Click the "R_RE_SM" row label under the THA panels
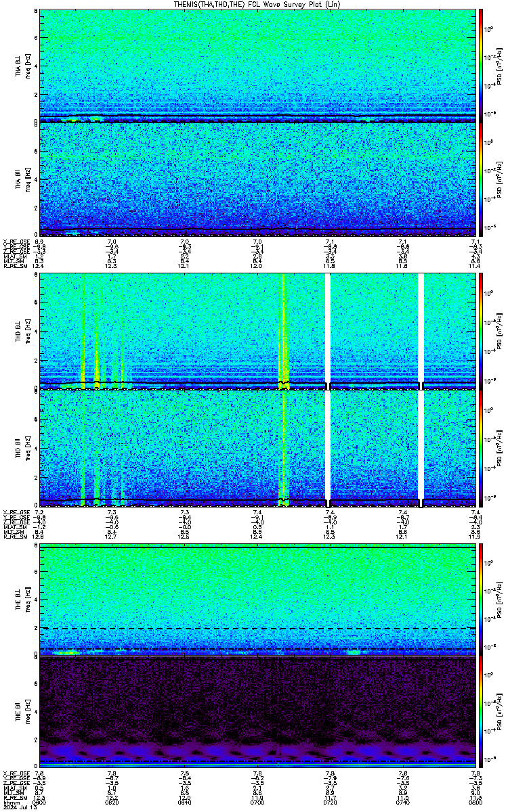This screenshot has height=812, width=508. 14,265
